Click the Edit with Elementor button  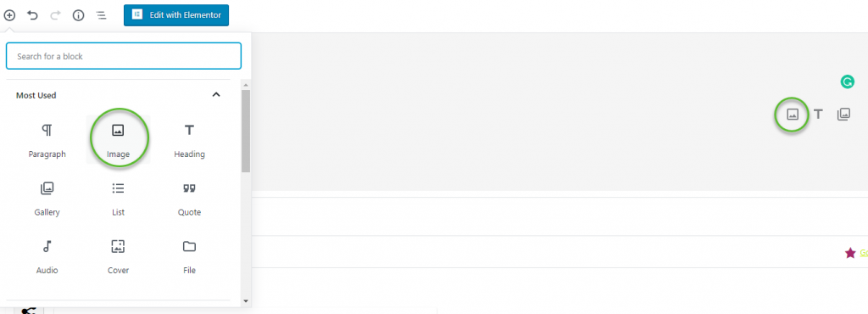pyautogui.click(x=176, y=15)
